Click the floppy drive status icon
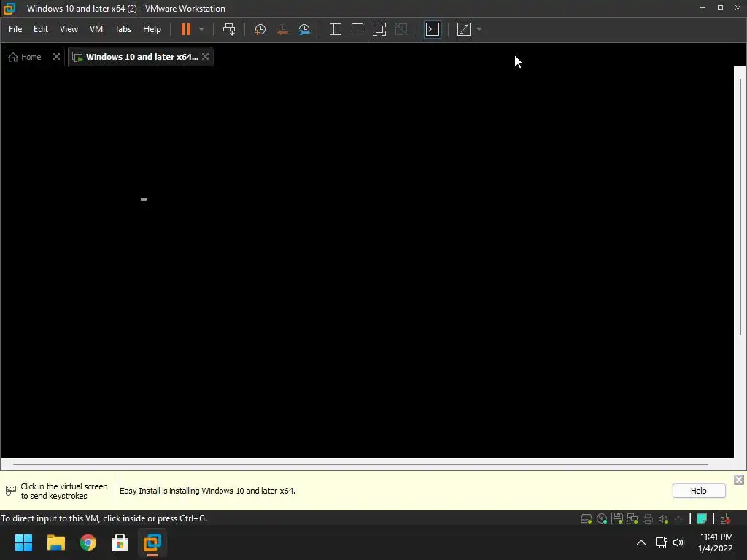Viewport: 747px width, 560px height. [x=617, y=518]
